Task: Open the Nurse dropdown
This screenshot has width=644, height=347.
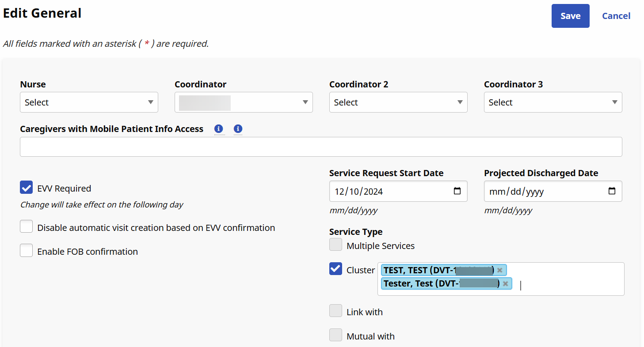Action: [x=89, y=102]
